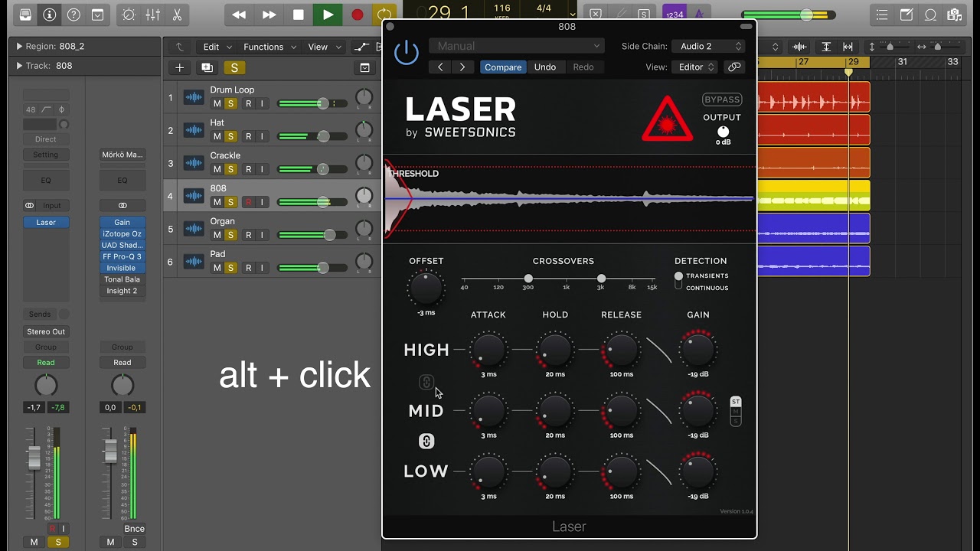Open the View Editor dropdown
980x551 pixels.
[x=694, y=67]
